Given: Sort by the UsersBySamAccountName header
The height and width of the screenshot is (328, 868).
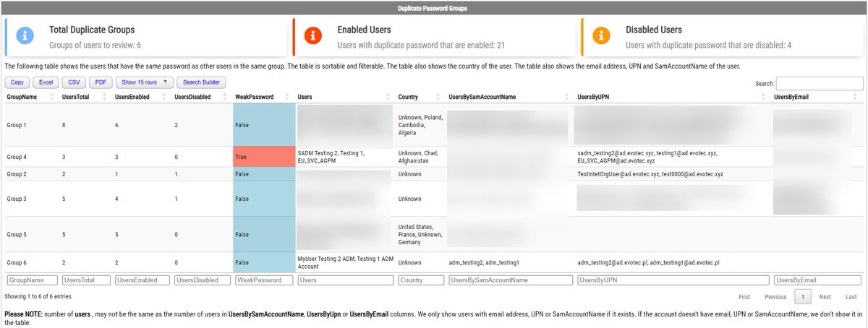Looking at the screenshot, I should pos(510,97).
